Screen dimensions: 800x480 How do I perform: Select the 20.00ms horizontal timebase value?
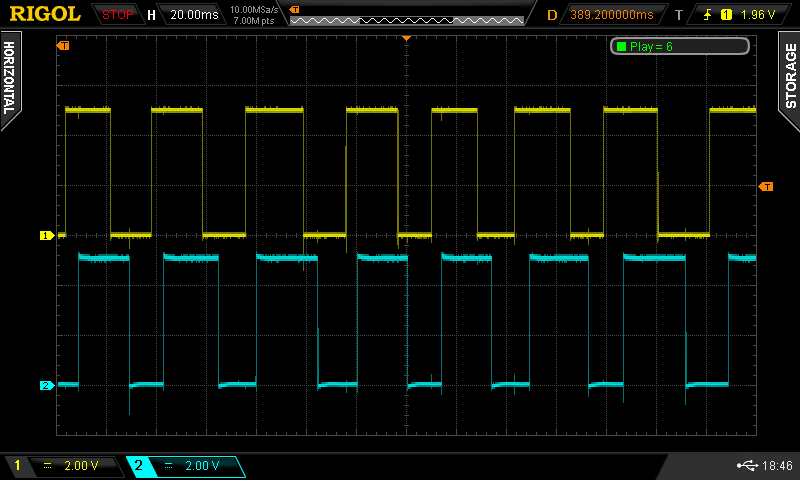(x=194, y=14)
